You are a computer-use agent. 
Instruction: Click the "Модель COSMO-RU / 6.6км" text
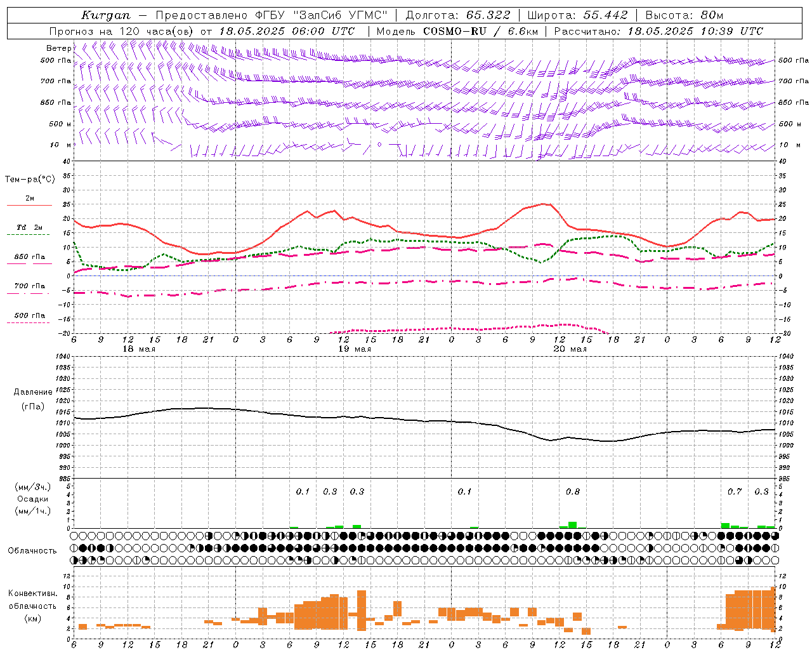click(457, 31)
